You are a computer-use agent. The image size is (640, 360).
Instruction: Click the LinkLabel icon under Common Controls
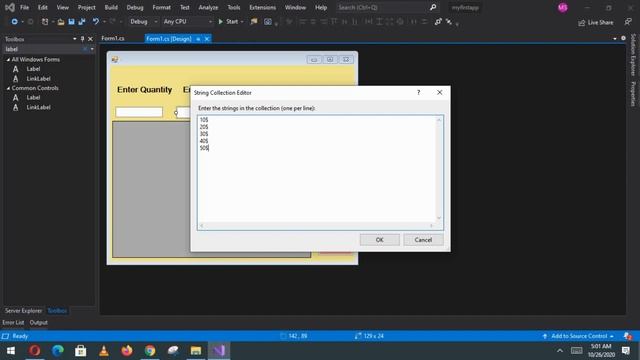pos(16,107)
